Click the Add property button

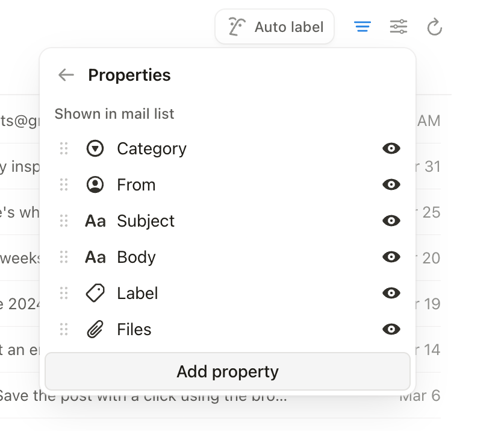(x=226, y=371)
